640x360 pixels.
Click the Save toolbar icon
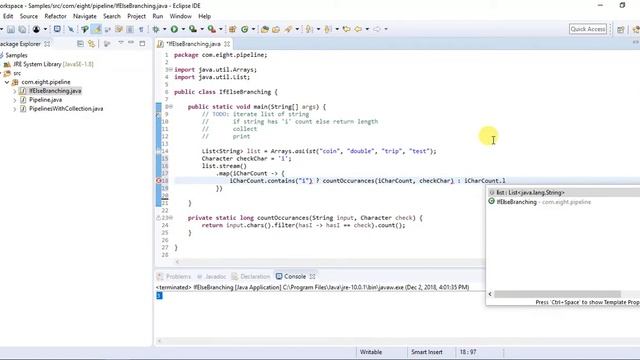(11, 29)
